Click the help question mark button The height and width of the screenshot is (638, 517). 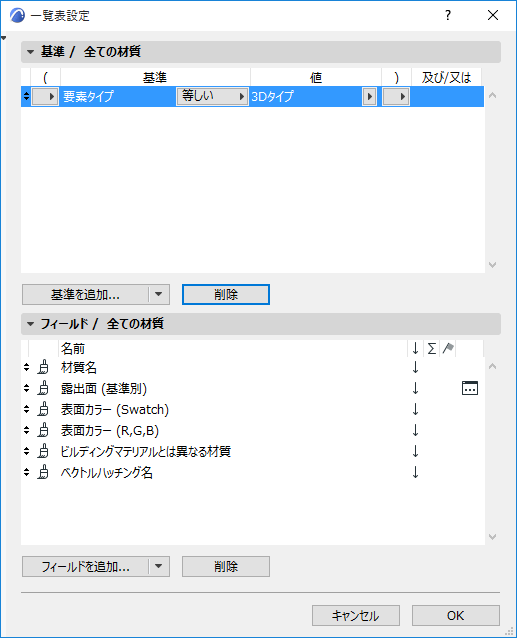[448, 15]
